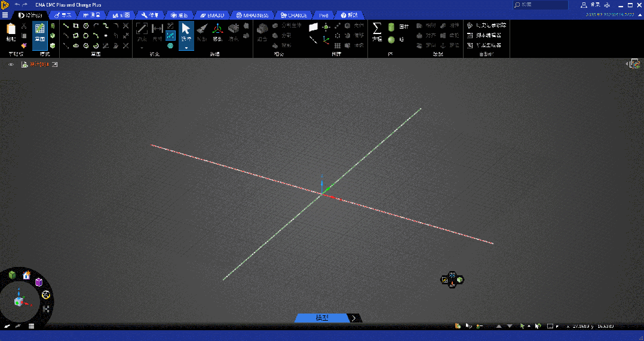
Task: Toggle the hexagon sketch option icon
Action: (170, 45)
